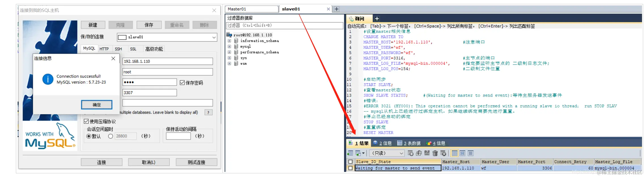Open the (只读) dropdown in results toolbar
This screenshot has height=177, width=644.
[387, 153]
